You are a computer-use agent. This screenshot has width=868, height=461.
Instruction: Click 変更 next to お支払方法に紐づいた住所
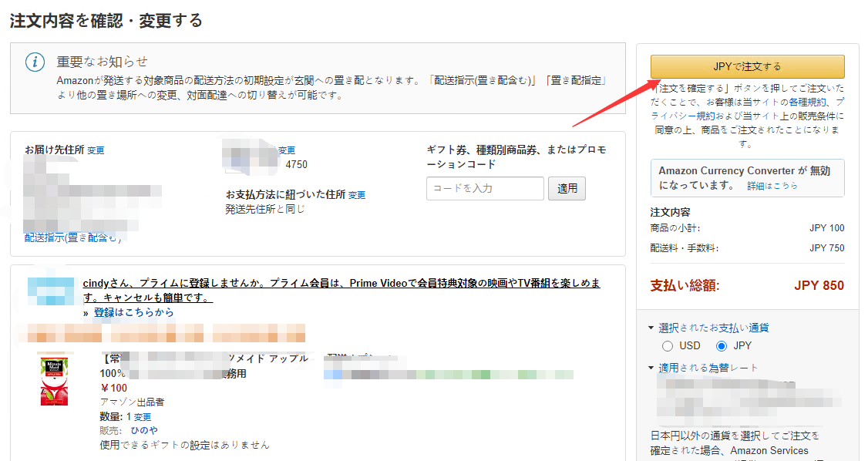coord(356,195)
